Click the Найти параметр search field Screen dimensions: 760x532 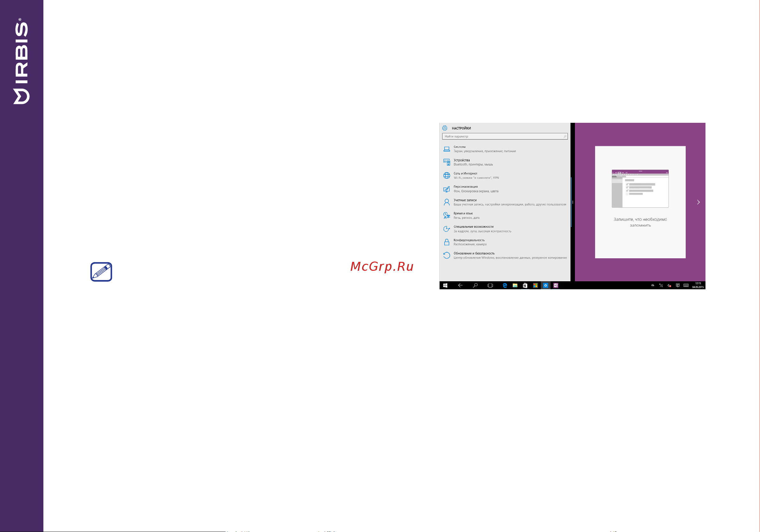[505, 136]
